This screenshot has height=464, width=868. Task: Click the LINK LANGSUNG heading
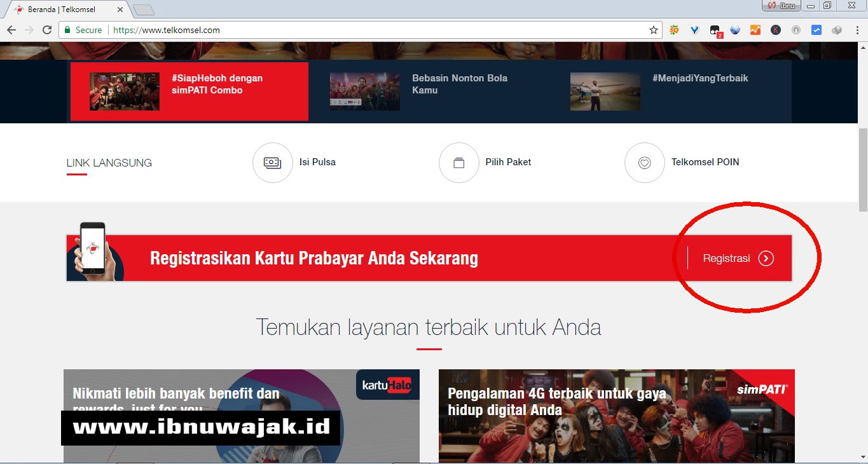pyautogui.click(x=109, y=163)
